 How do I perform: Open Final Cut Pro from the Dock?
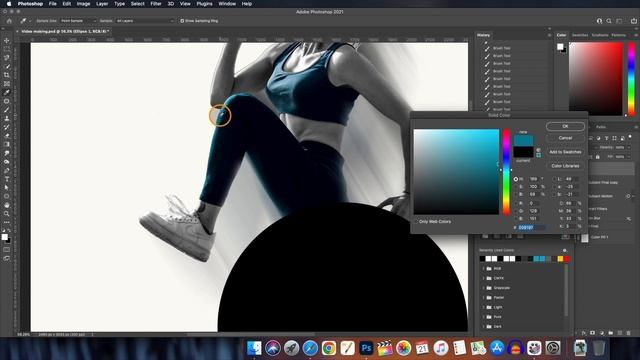click(384, 348)
